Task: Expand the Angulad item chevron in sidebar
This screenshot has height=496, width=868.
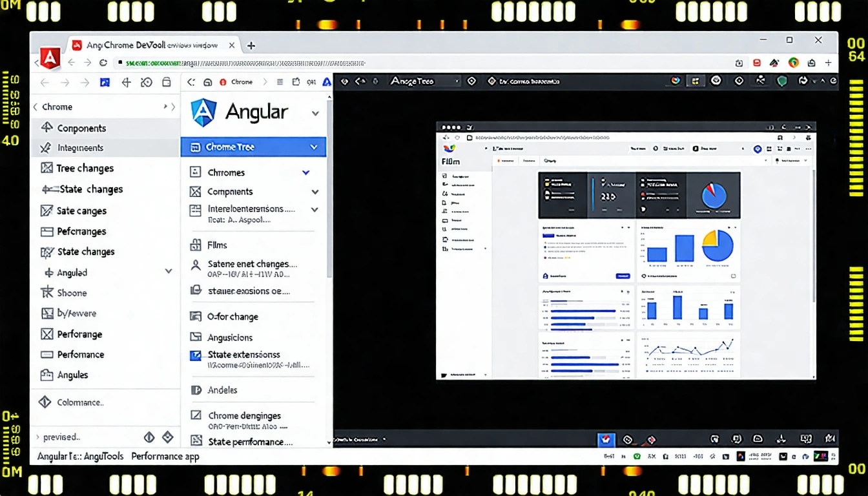Action: point(169,272)
